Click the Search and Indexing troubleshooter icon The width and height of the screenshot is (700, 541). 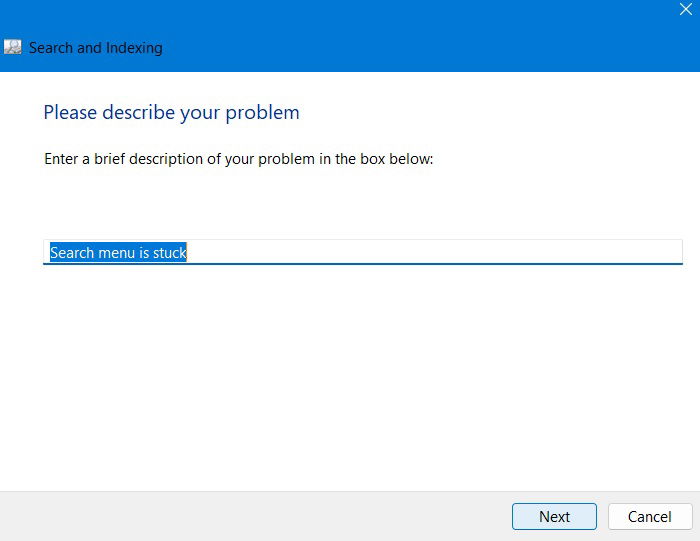click(12, 47)
